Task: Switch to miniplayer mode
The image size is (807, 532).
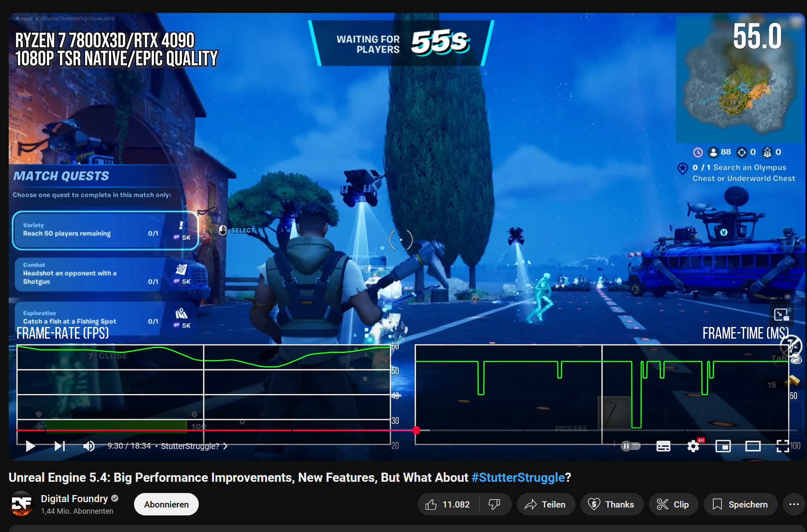Action: (x=723, y=446)
